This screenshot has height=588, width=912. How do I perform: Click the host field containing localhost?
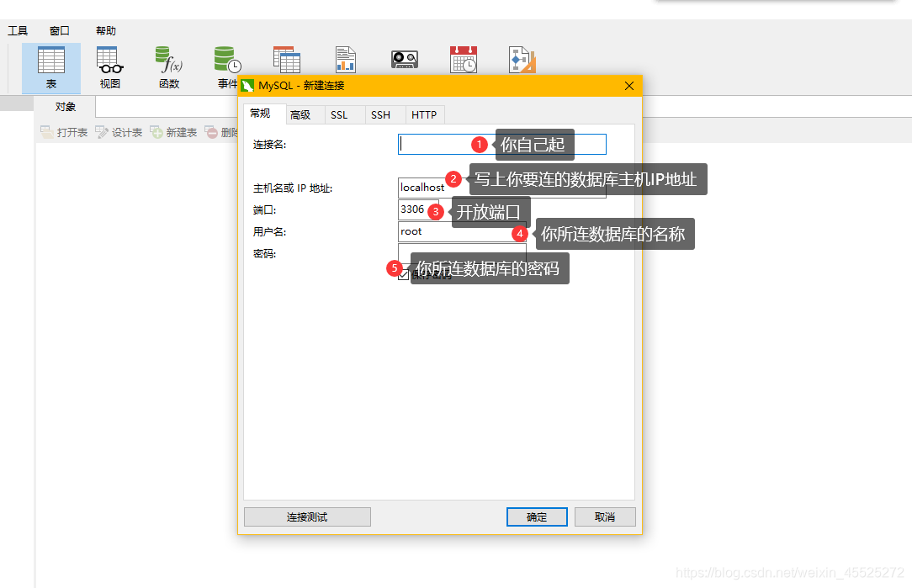[502, 188]
